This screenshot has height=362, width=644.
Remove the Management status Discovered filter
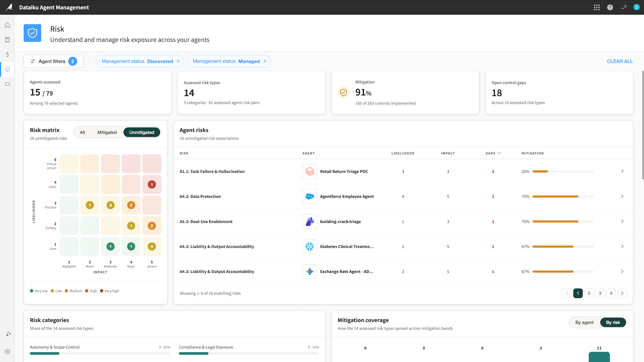coord(178,61)
